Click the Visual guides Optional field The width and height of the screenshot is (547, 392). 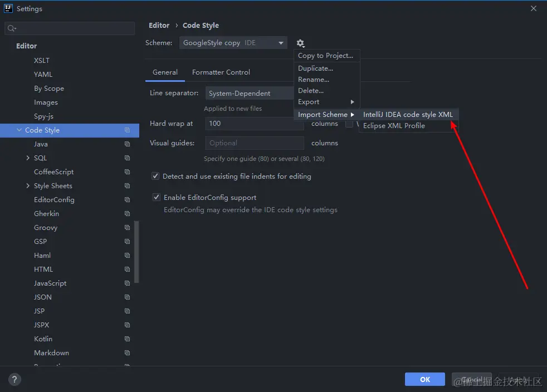255,143
